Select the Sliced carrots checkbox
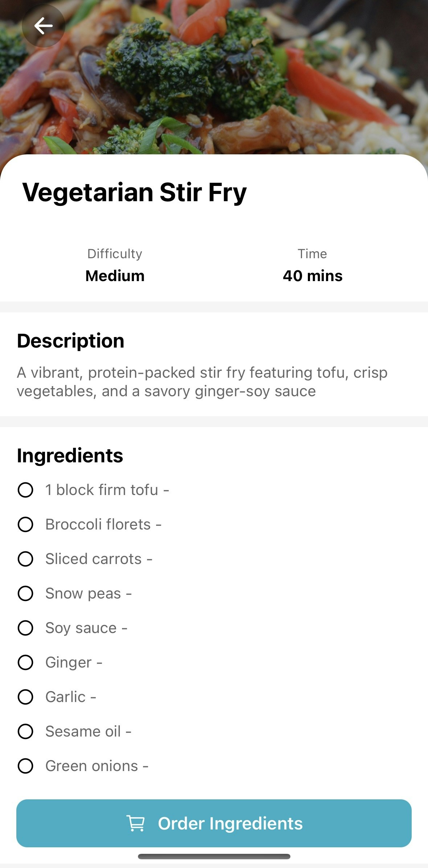This screenshot has height=868, width=428. pos(25,559)
